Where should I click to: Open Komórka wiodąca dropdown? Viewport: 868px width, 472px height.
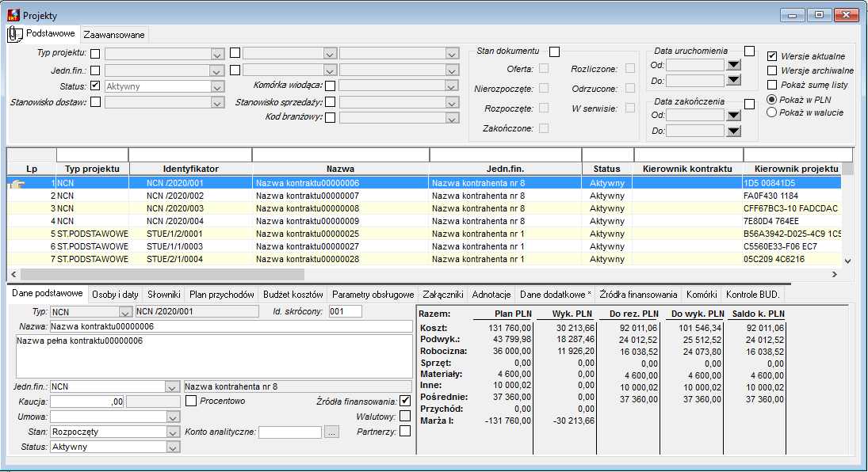click(x=452, y=86)
